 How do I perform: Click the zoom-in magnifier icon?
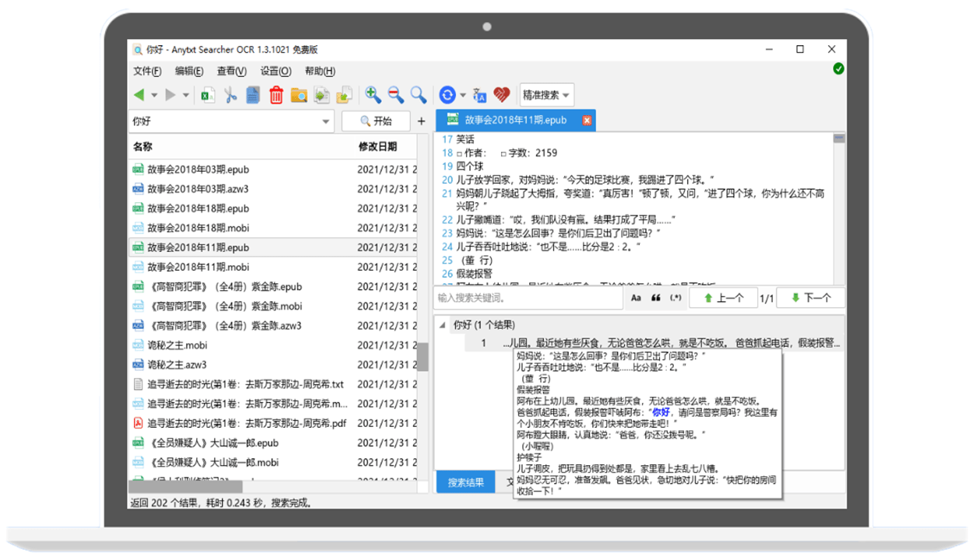pyautogui.click(x=372, y=95)
